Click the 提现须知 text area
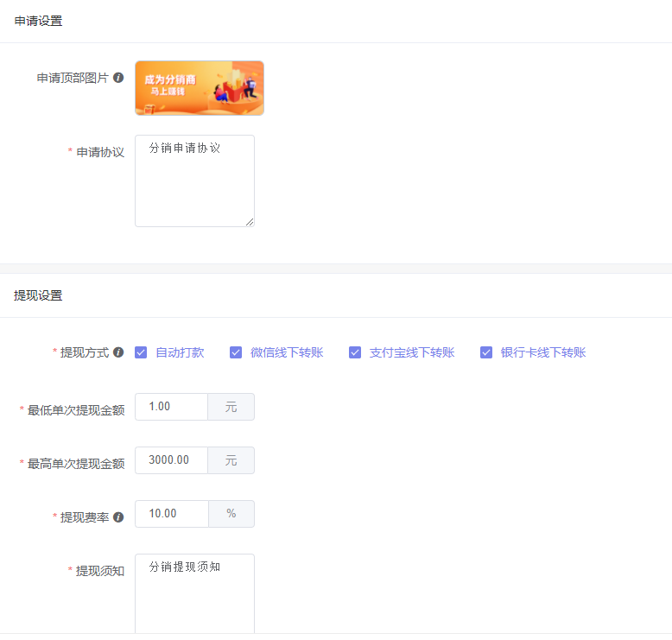Viewport: 672px width, 640px height. (x=194, y=593)
